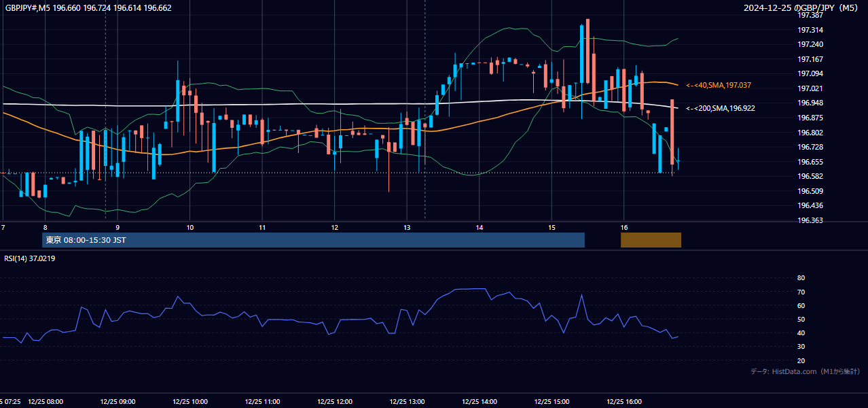868x408 pixels.
Task: Click the hour 13 marker on time axis
Action: pyautogui.click(x=407, y=227)
